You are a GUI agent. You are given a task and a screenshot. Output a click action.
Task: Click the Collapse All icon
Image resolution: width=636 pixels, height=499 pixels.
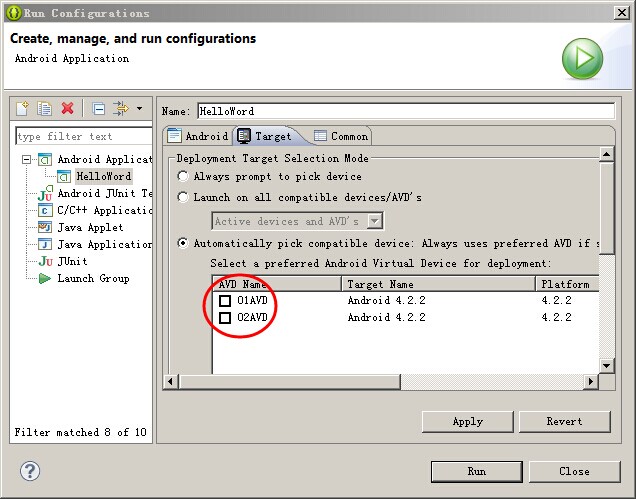(x=98, y=108)
